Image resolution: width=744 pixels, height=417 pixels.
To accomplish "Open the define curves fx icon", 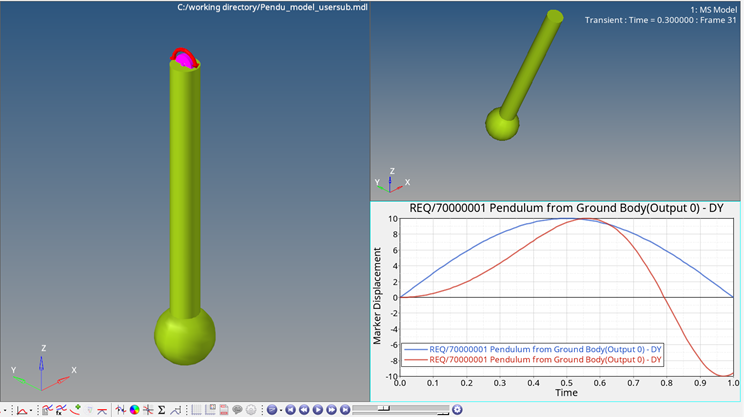I will pyautogui.click(x=61, y=410).
